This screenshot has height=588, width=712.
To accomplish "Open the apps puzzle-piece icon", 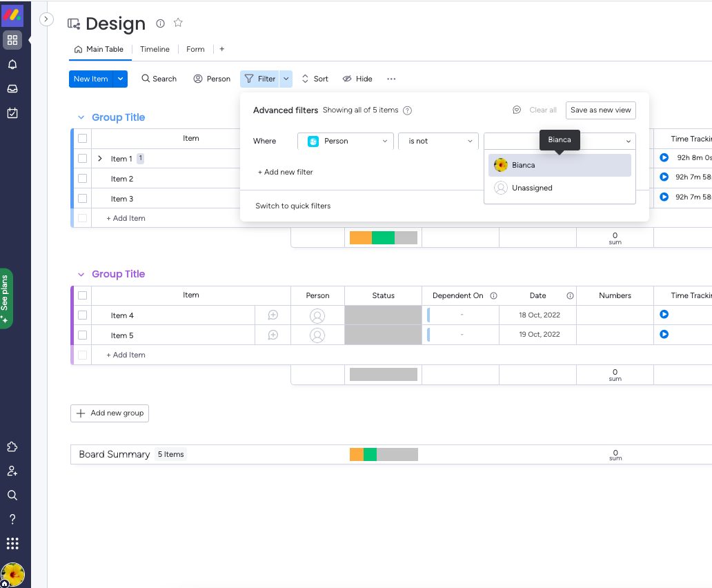I will click(12, 447).
